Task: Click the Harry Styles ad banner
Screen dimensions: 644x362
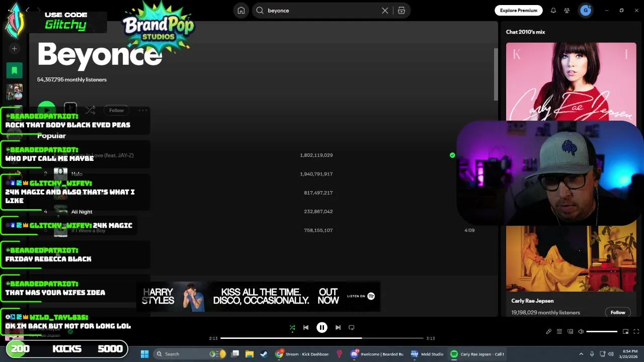Action: tap(258, 296)
